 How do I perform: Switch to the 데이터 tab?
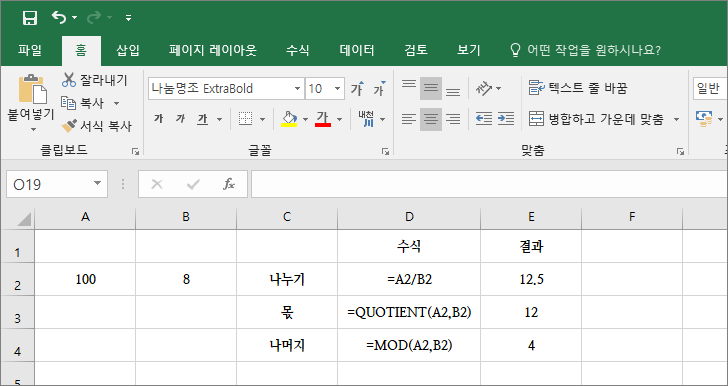click(357, 50)
